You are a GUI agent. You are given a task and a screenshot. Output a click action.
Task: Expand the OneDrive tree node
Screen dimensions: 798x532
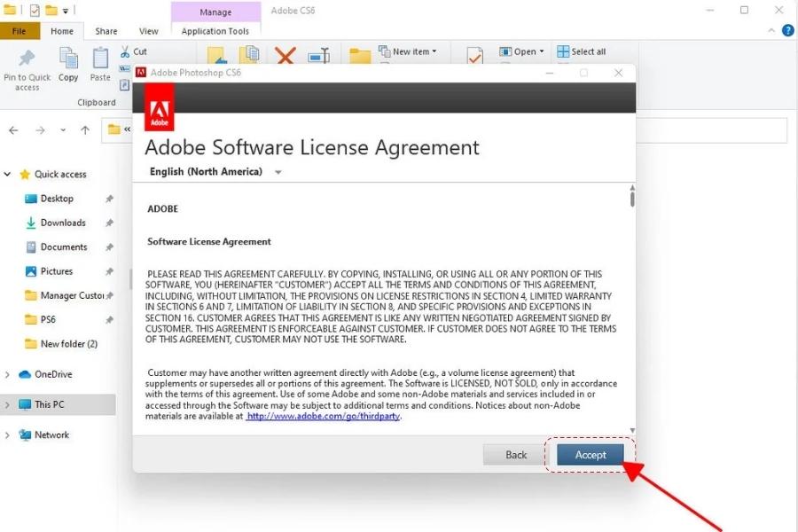tap(9, 374)
